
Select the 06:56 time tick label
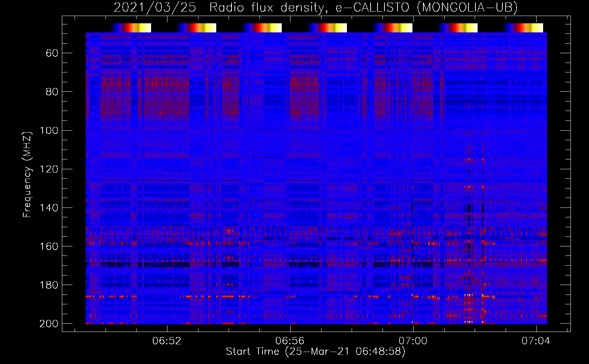(x=290, y=341)
